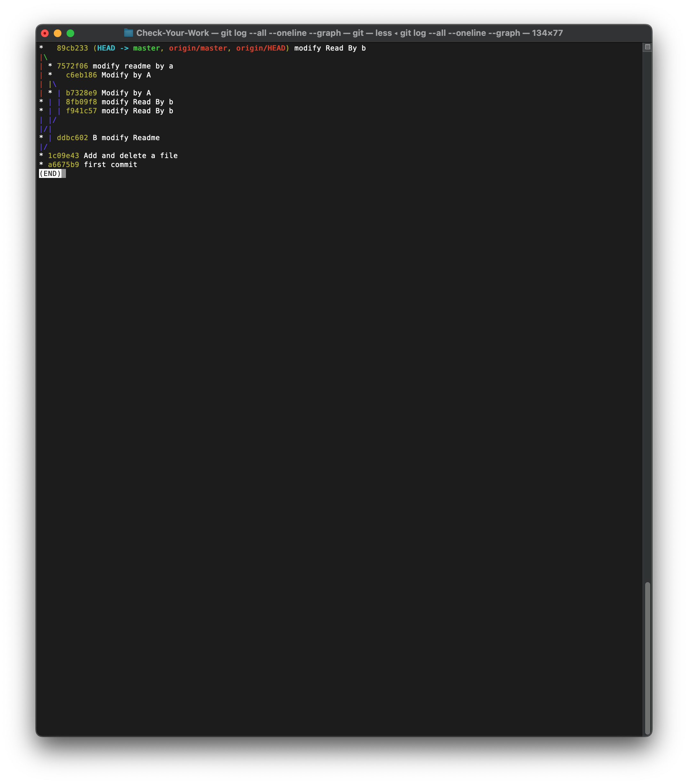Select commit hash 1c09e43

click(x=63, y=156)
